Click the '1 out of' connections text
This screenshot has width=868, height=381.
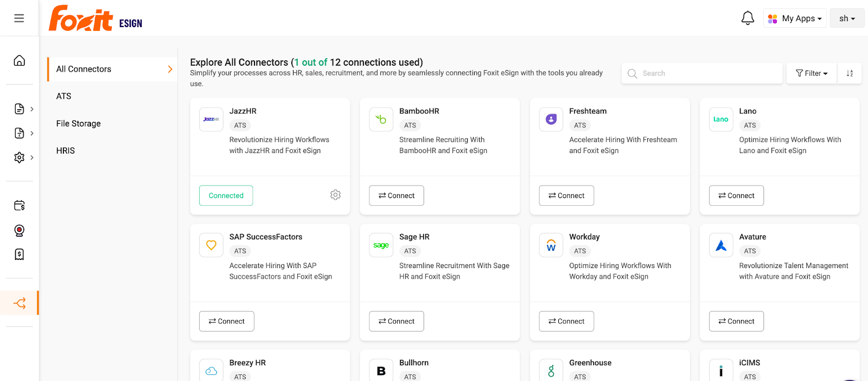(x=311, y=62)
